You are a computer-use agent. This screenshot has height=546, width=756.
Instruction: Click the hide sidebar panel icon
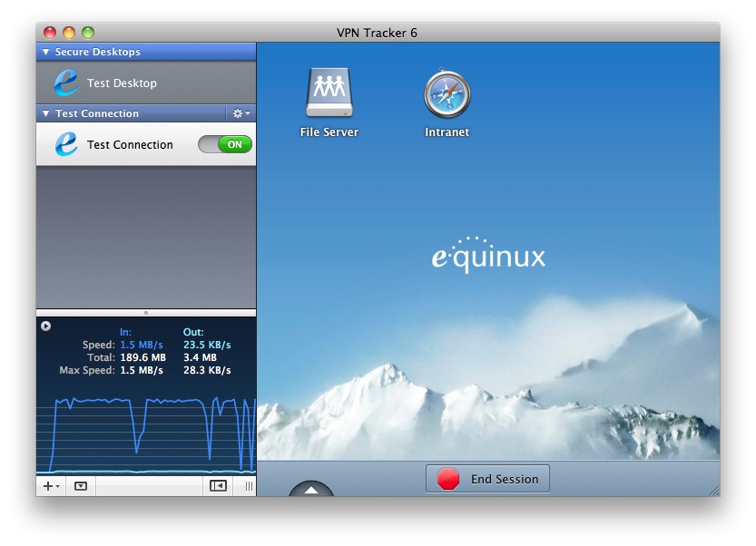click(x=218, y=486)
